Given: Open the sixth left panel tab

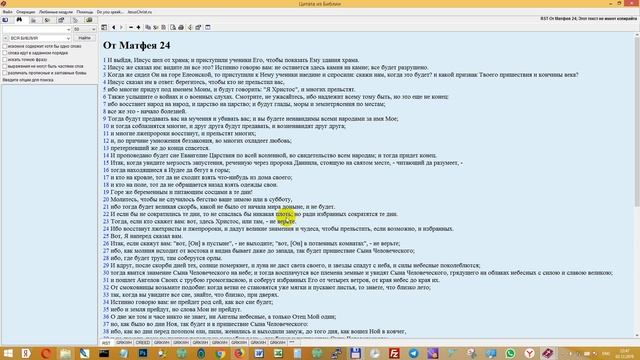Looking at the screenshot, I should coord(75,20).
